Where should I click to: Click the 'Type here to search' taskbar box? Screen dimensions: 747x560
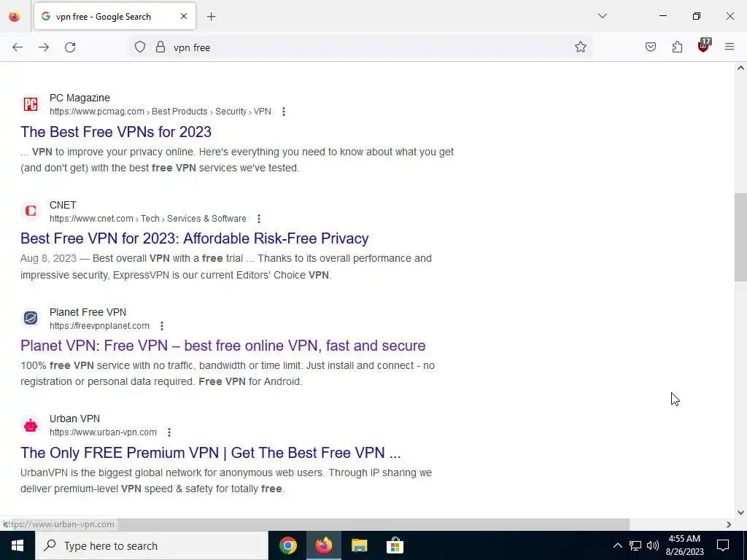(x=152, y=545)
